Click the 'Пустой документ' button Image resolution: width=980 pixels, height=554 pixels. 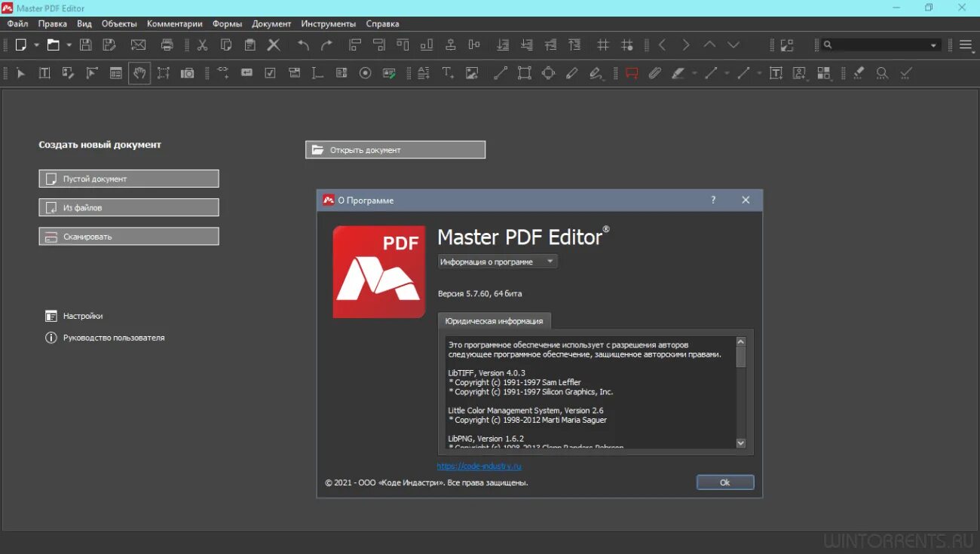[x=129, y=179]
